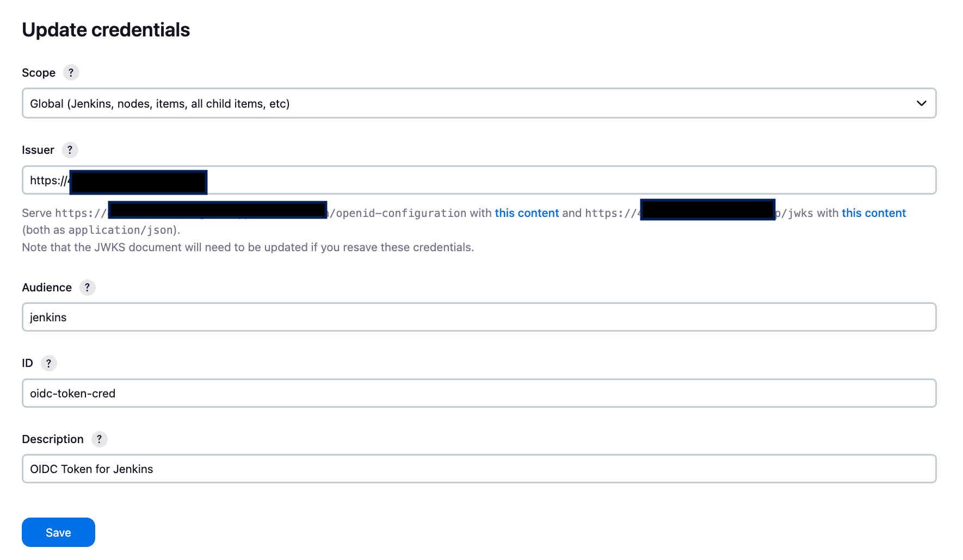The width and height of the screenshot is (963, 560).
Task: Click the Description field label
Action: pos(53,439)
